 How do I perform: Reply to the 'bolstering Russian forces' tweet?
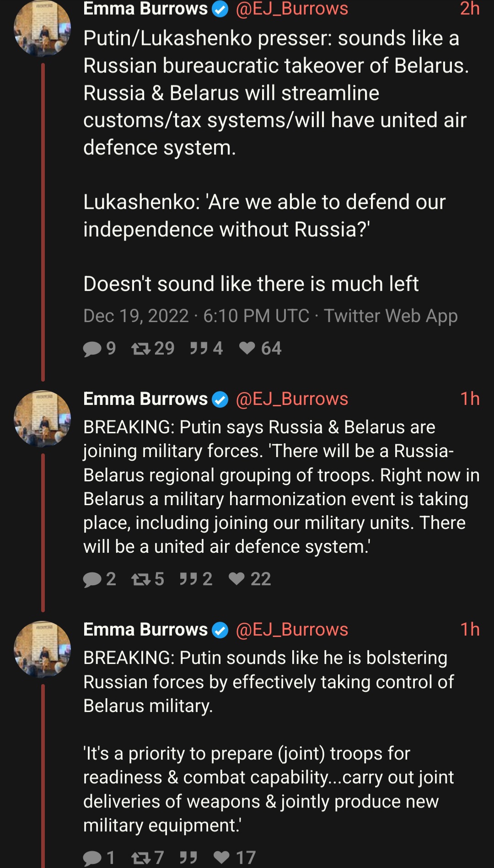92,857
